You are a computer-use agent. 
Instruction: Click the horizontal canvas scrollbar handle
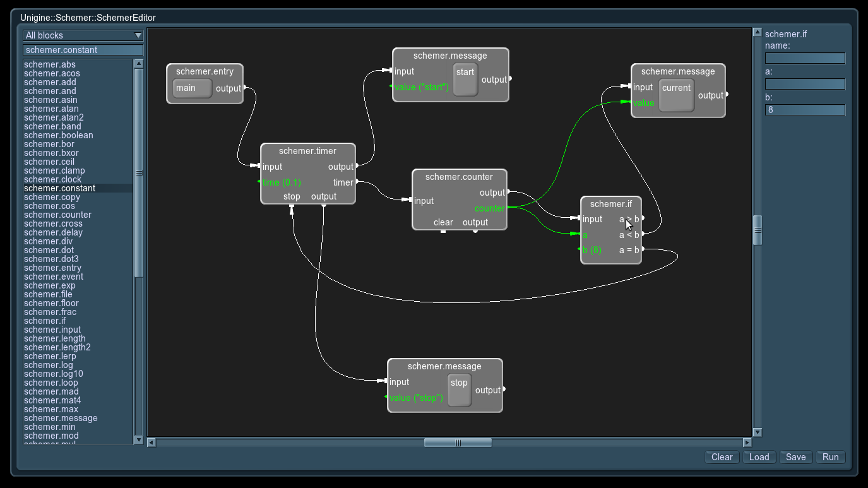point(458,443)
